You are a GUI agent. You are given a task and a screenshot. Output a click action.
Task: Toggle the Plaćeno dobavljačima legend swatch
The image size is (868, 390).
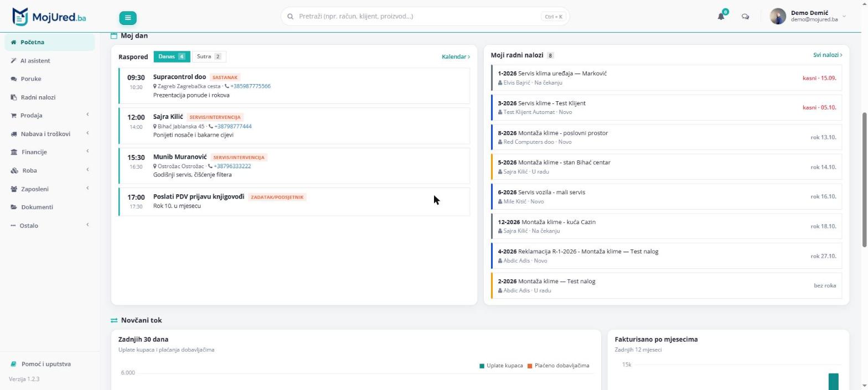pyautogui.click(x=530, y=366)
